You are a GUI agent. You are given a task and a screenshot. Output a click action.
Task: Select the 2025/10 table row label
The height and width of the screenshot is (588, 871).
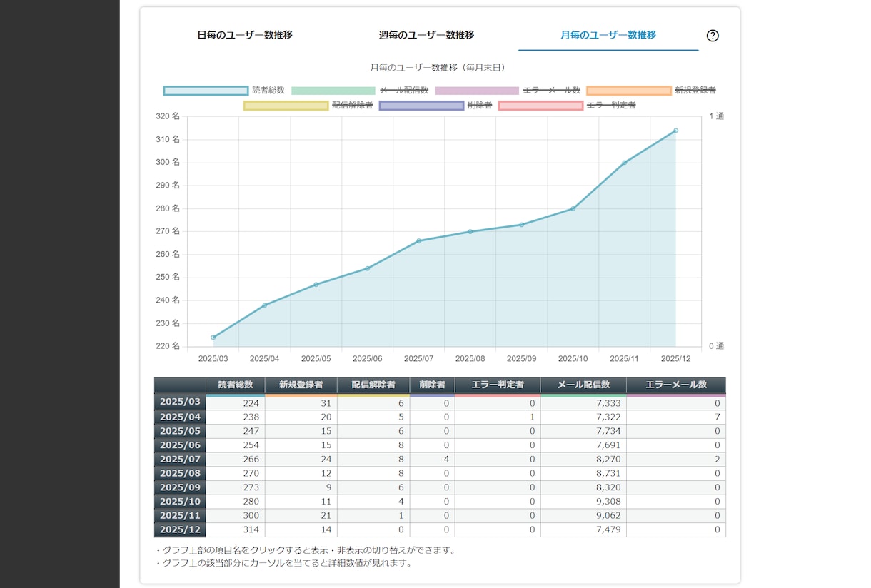pyautogui.click(x=180, y=502)
